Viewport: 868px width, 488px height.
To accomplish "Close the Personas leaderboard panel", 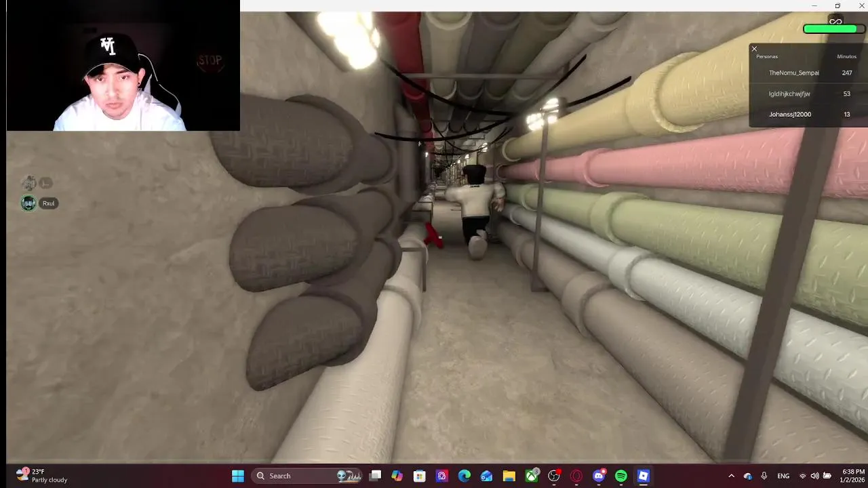I will click(x=754, y=49).
